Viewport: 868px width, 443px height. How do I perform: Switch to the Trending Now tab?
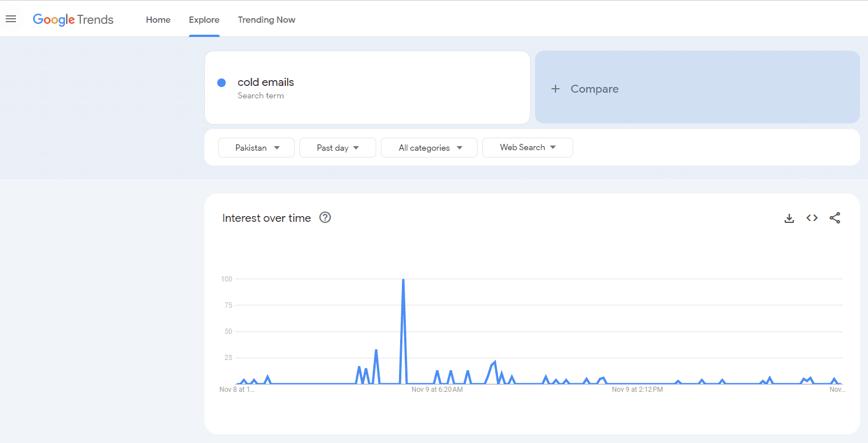(x=266, y=20)
